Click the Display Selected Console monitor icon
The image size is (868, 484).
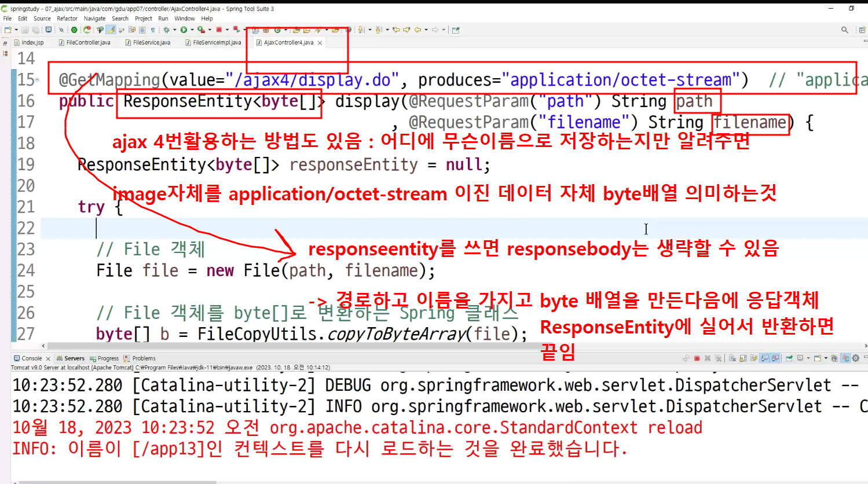(800, 358)
